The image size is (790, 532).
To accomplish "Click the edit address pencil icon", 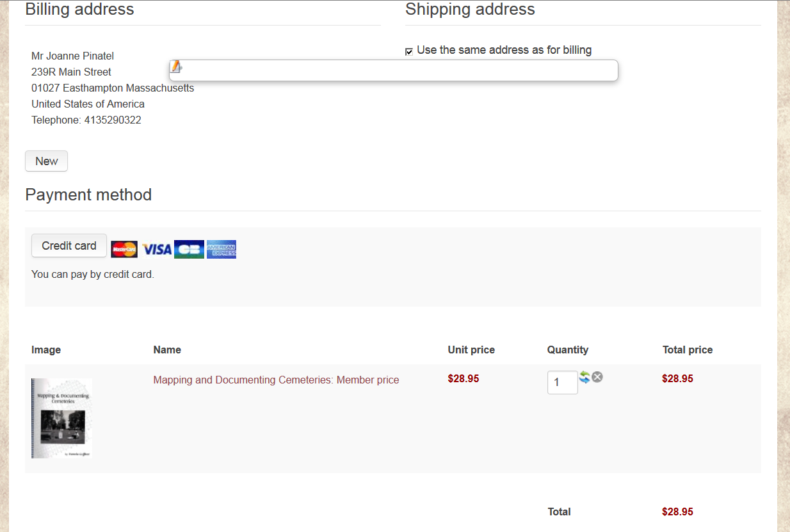I will [176, 67].
